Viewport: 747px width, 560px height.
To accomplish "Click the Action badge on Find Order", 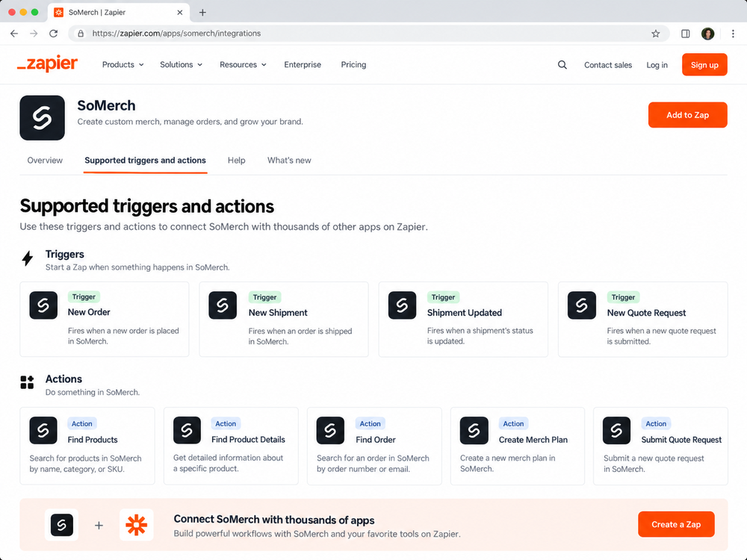I will pos(370,423).
